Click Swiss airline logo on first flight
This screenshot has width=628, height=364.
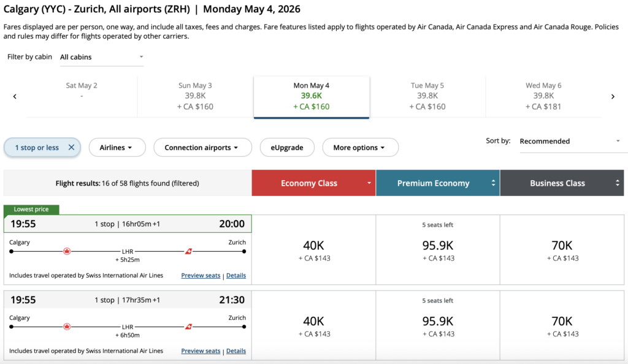click(x=189, y=251)
